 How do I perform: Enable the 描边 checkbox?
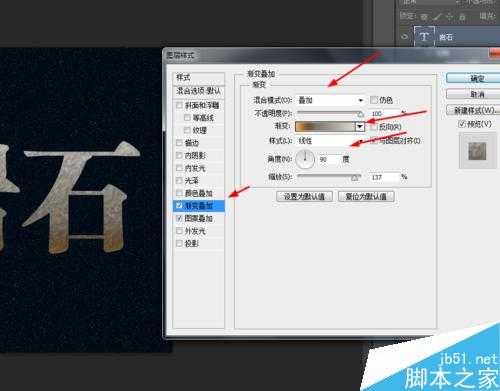[179, 143]
